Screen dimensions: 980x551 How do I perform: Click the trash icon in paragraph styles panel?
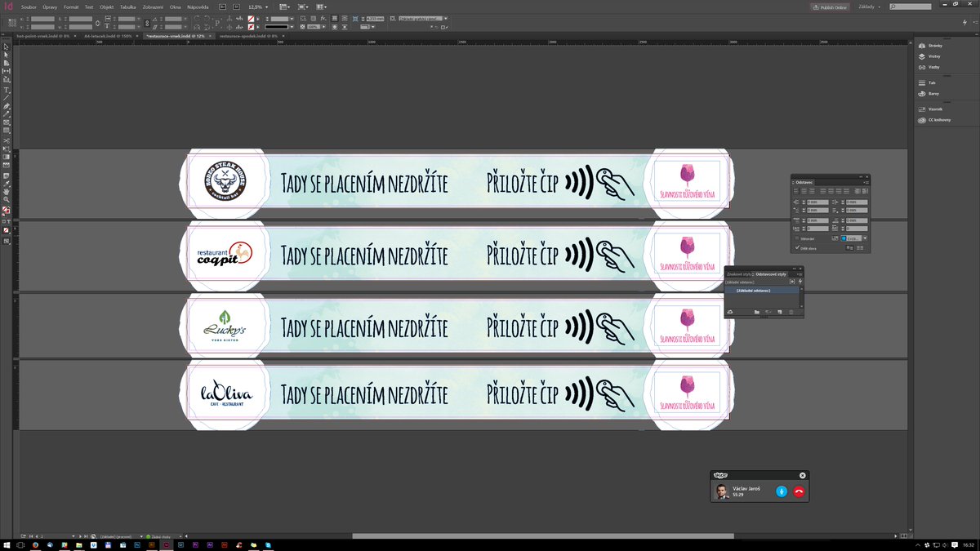pos(791,312)
